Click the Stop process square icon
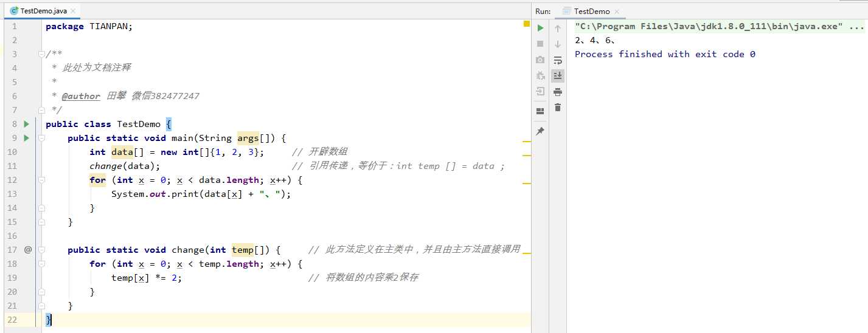The width and height of the screenshot is (868, 333). [x=540, y=44]
